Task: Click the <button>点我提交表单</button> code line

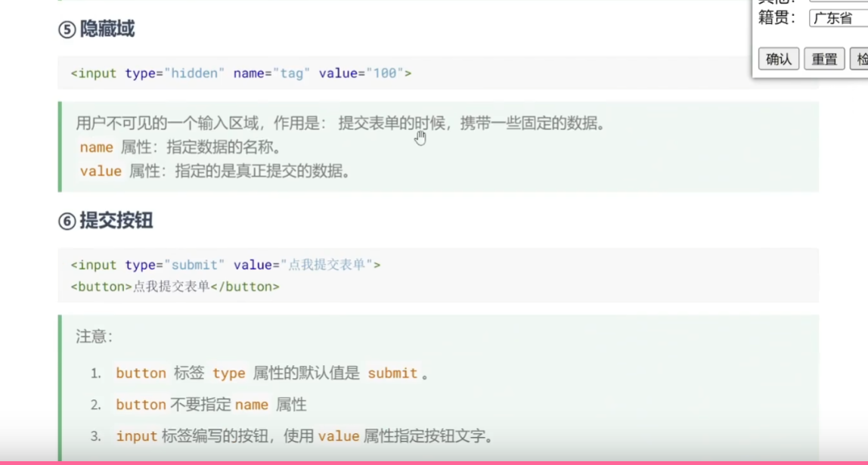Action: 175,287
